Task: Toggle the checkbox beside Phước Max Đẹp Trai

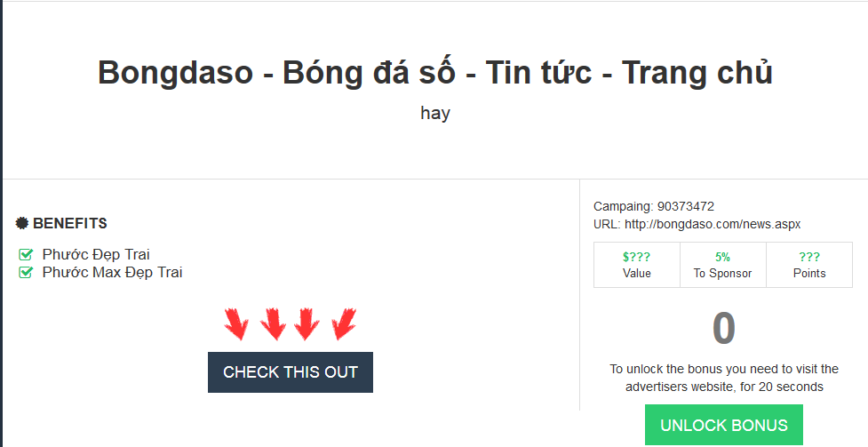Action: coord(26,273)
